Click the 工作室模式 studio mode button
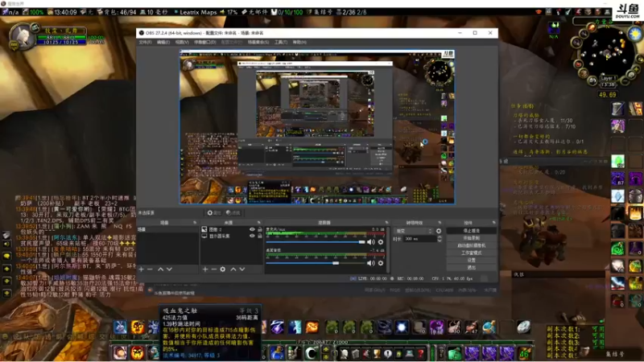This screenshot has height=362, width=644. [x=471, y=253]
